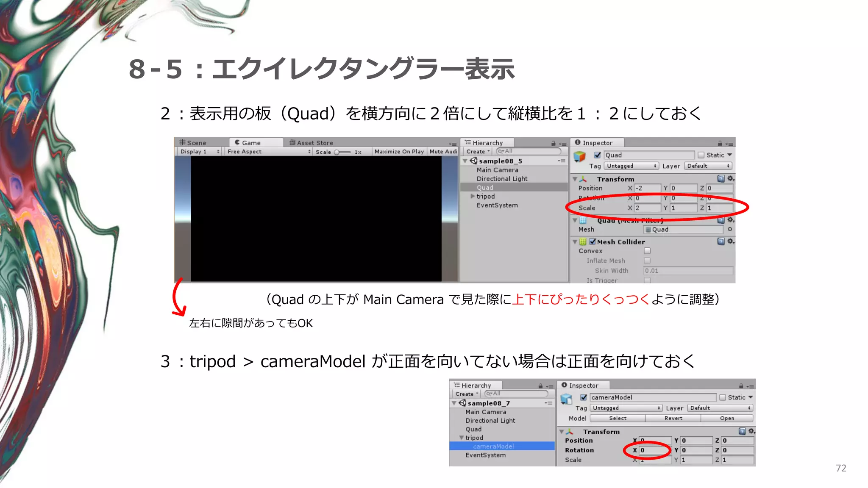Open the Asset Store tab
The width and height of the screenshot is (868, 488).
click(312, 143)
